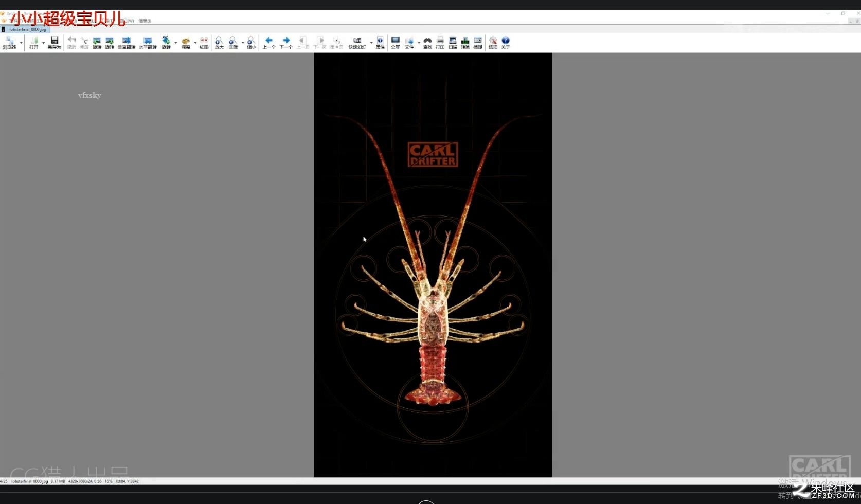Open screen Capture (捕捉) tool
This screenshot has height=504, width=861.
coord(478,43)
